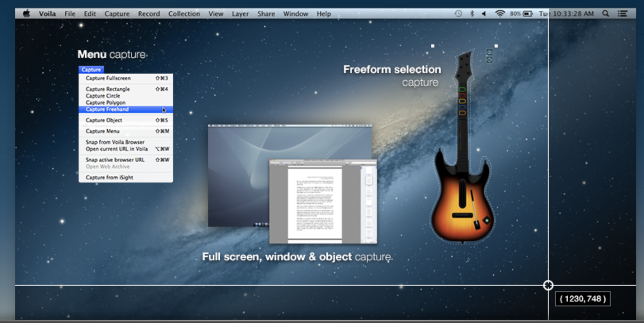Click the top-right selection handle above guitar
The image size is (644, 323).
496,46
